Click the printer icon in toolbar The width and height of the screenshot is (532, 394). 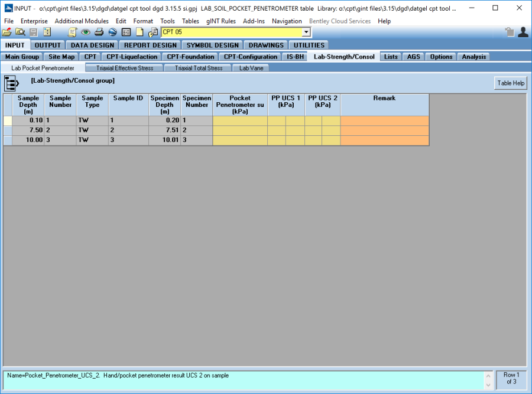click(x=99, y=32)
